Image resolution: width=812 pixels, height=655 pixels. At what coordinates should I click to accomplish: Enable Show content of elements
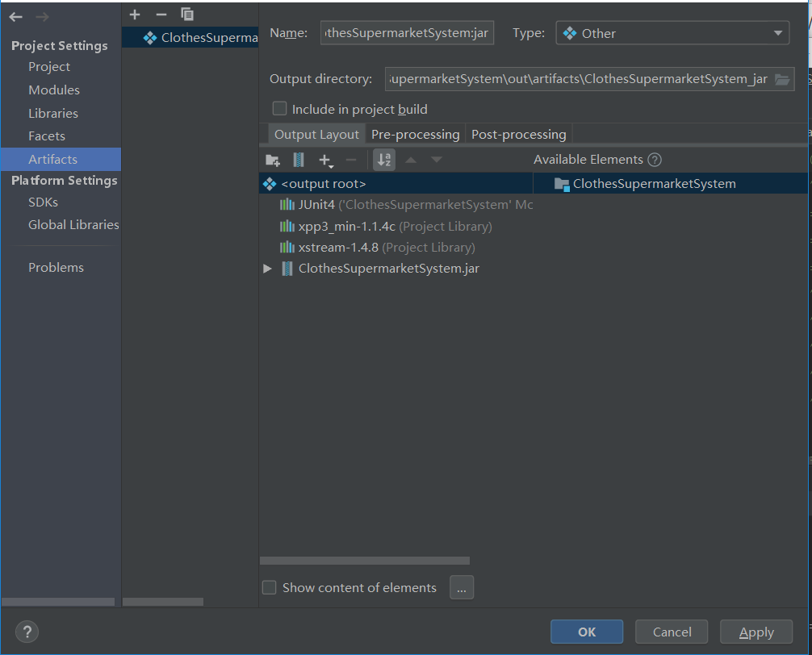click(x=270, y=587)
